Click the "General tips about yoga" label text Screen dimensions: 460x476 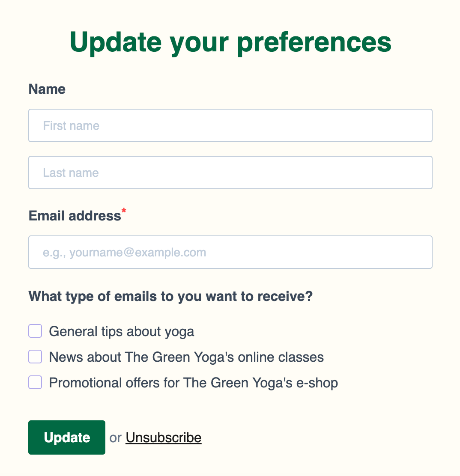(x=122, y=331)
